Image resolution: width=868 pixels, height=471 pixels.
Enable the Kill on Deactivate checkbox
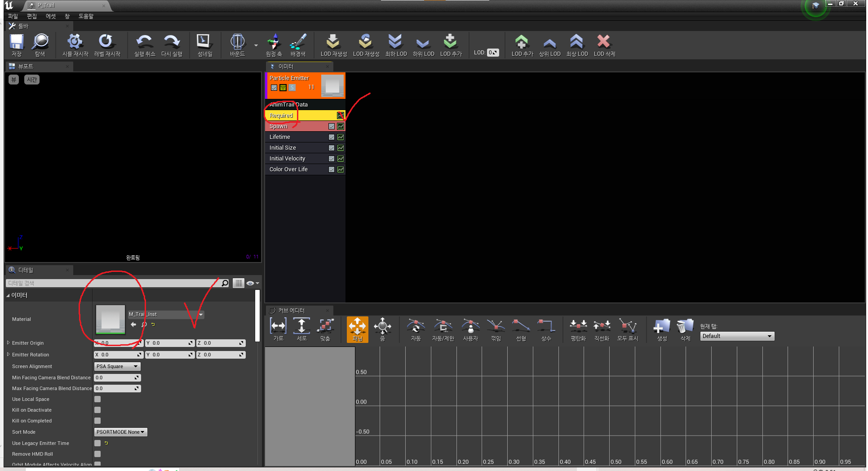point(97,410)
